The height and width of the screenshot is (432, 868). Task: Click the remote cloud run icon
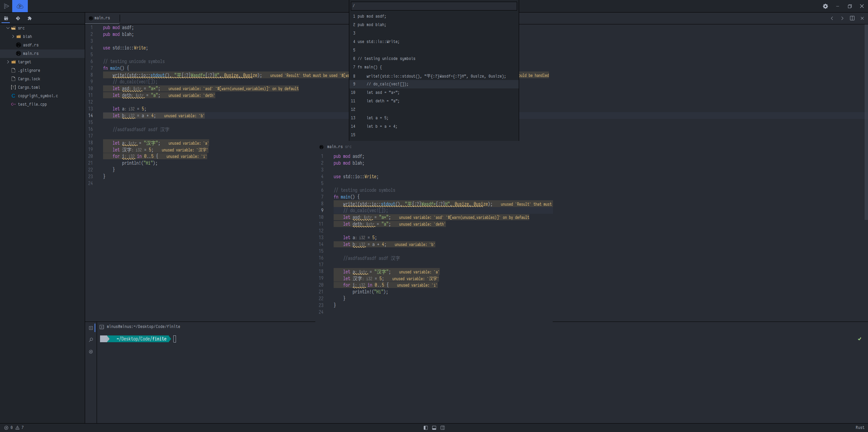(x=20, y=6)
